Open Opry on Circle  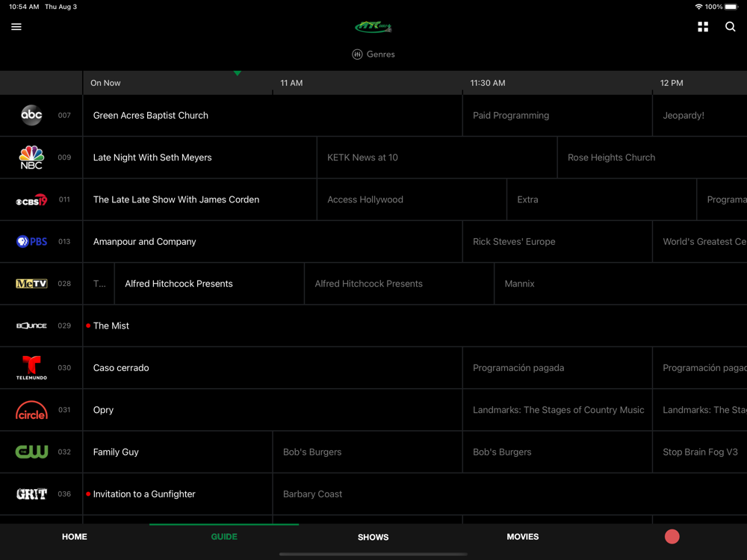click(x=273, y=409)
